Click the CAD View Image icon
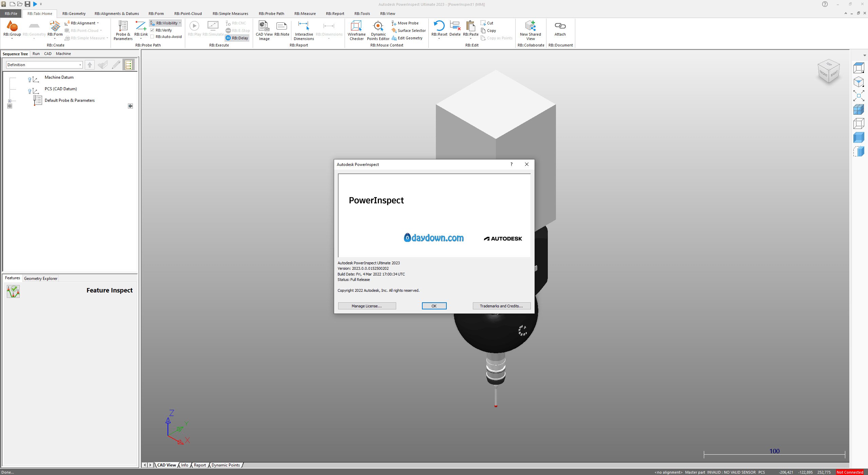The image size is (868, 475). (x=264, y=26)
